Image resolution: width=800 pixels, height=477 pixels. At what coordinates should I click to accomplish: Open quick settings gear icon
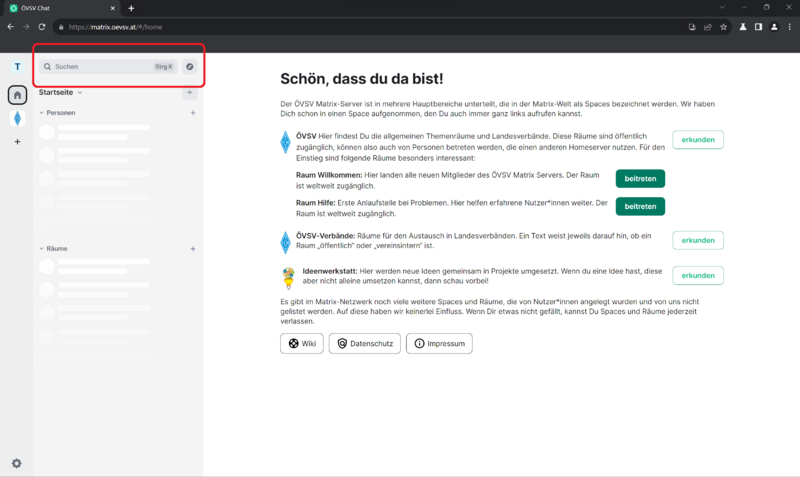point(17,463)
